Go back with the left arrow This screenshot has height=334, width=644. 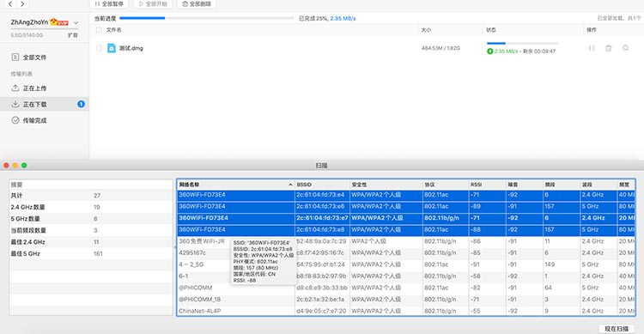(10, 3)
